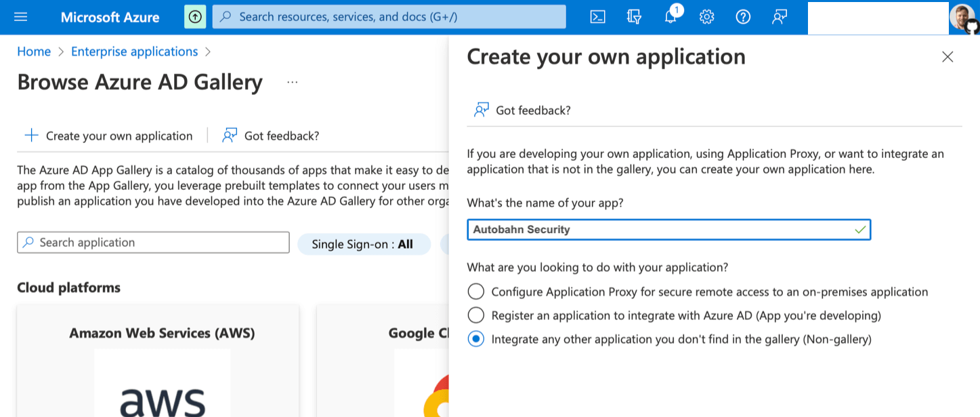This screenshot has height=417, width=980.
Task: Open the account profile avatar
Action: pyautogui.click(x=962, y=18)
